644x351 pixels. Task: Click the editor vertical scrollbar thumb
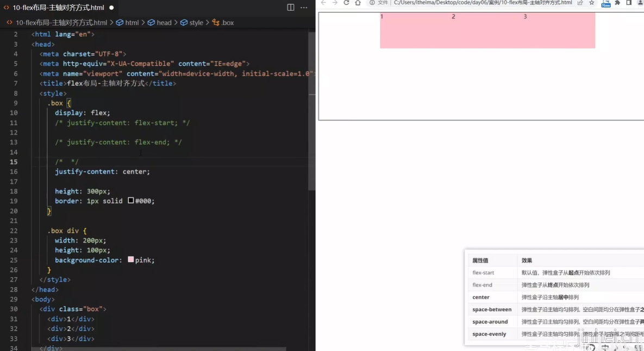312,111
